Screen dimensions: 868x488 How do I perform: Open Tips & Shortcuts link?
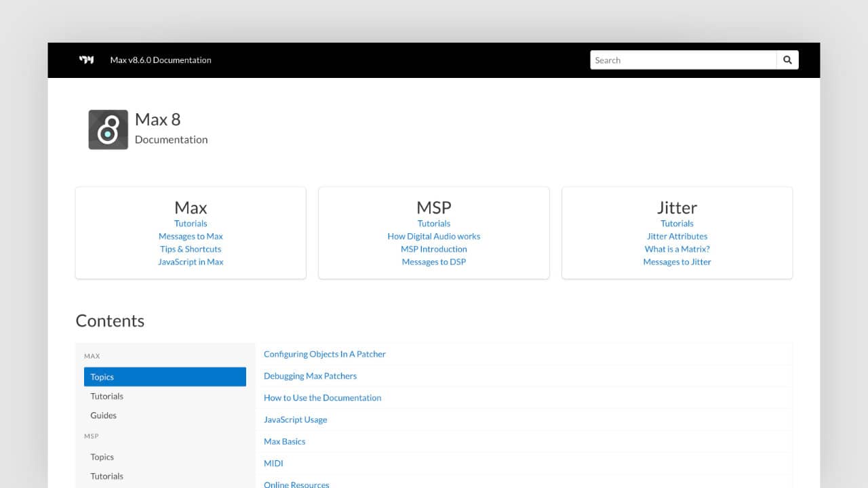(x=191, y=249)
